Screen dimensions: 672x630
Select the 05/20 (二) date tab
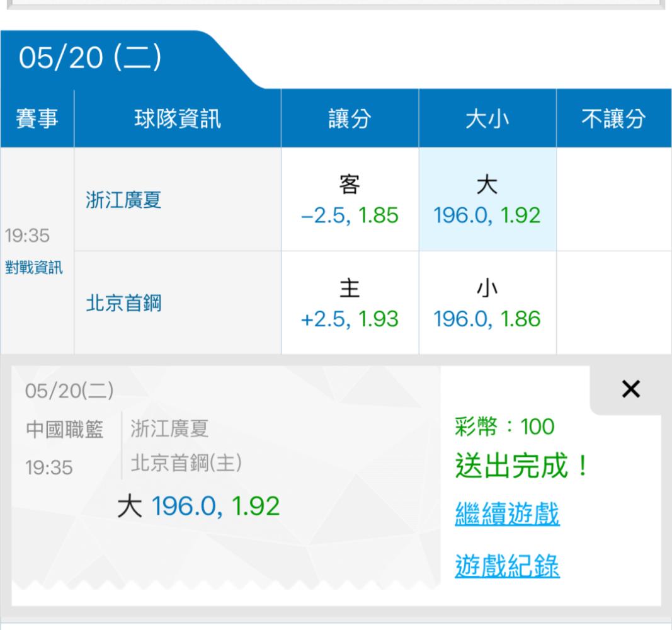pyautogui.click(x=90, y=58)
